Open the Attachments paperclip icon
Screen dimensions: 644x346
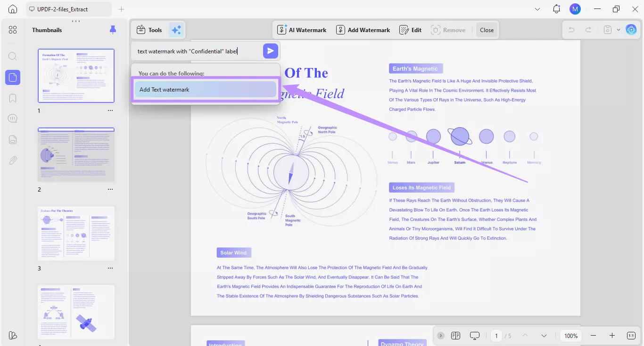click(13, 160)
